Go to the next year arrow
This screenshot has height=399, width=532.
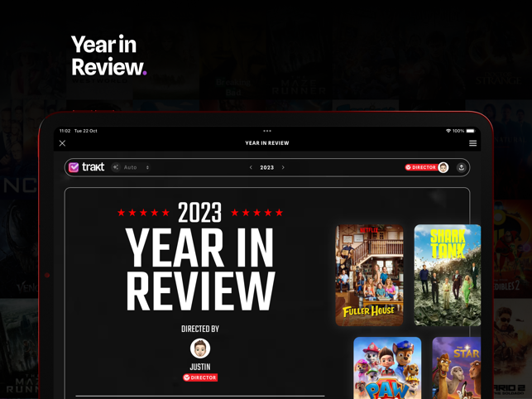pyautogui.click(x=283, y=167)
